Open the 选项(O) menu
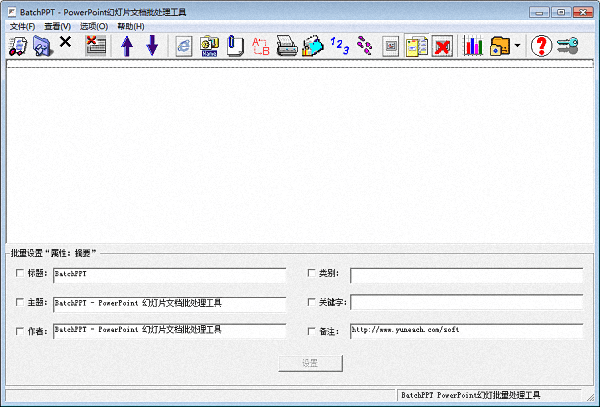This screenshot has height=407, width=600. [94, 26]
